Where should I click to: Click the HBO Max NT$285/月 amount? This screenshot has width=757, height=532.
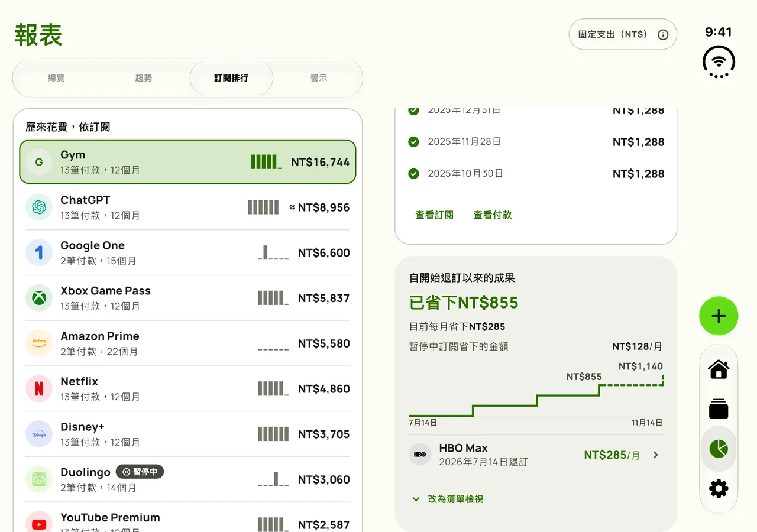[x=612, y=455]
